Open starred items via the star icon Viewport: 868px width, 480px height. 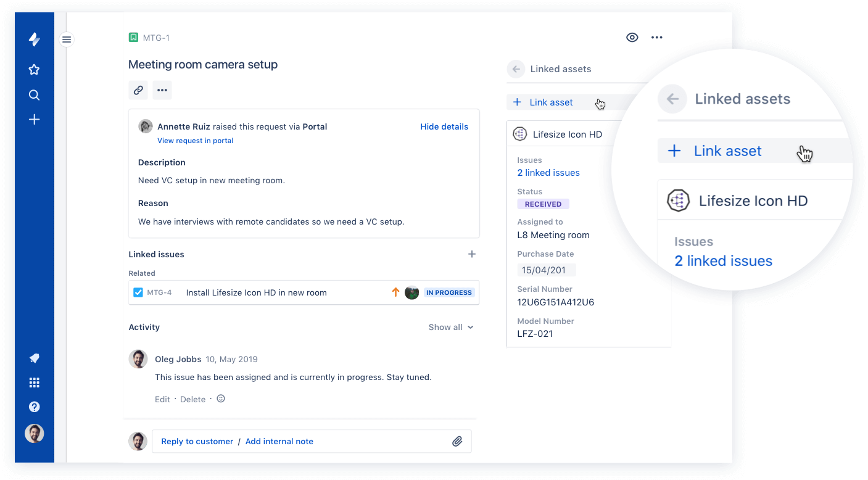[34, 69]
